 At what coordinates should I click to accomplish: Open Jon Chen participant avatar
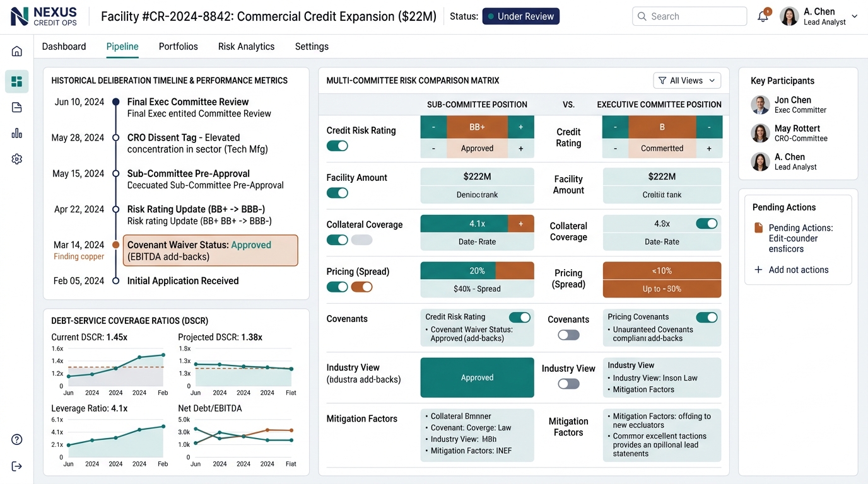click(761, 105)
